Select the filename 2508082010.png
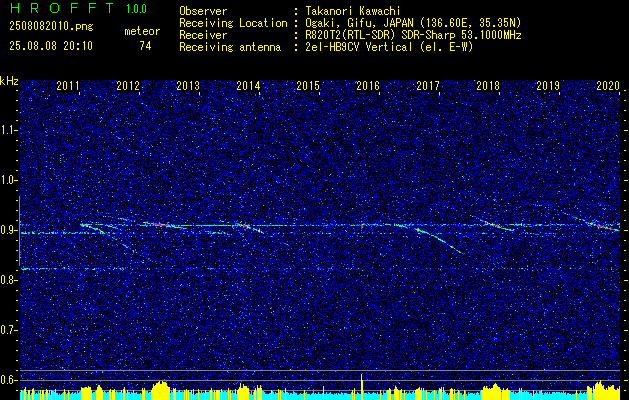The image size is (629, 400). tap(51, 27)
